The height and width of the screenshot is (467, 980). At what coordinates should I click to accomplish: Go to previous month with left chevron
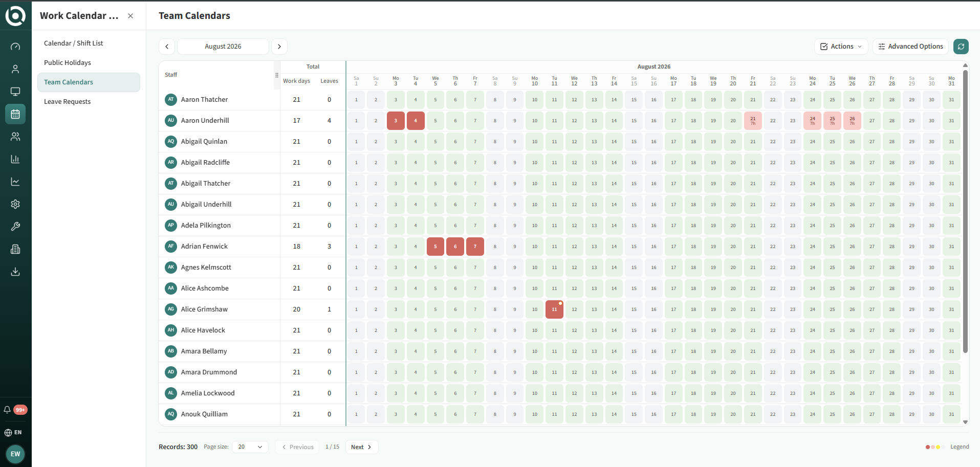coord(167,47)
